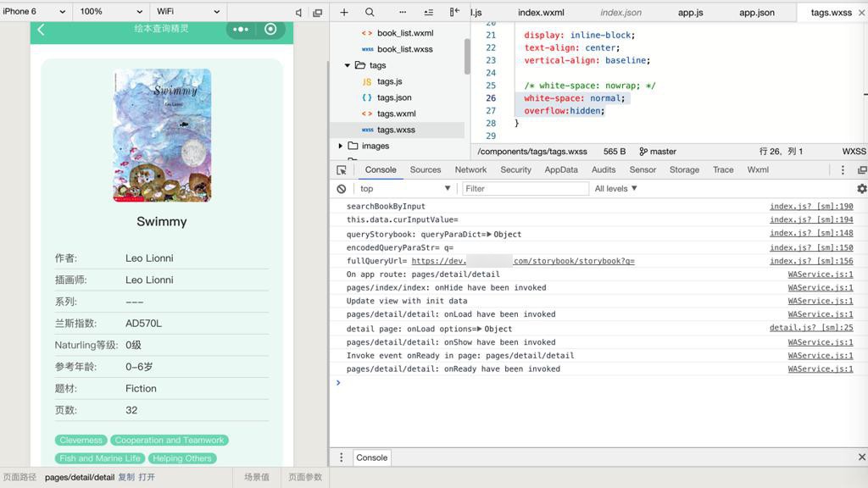Expand the images folder
Image resolution: width=868 pixels, height=488 pixels.
coord(341,146)
